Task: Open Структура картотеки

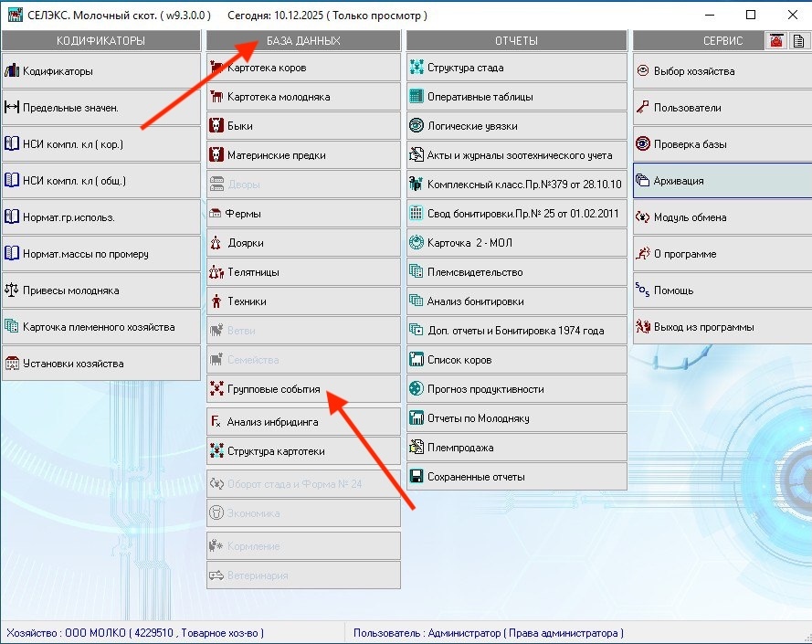Action: [x=303, y=450]
